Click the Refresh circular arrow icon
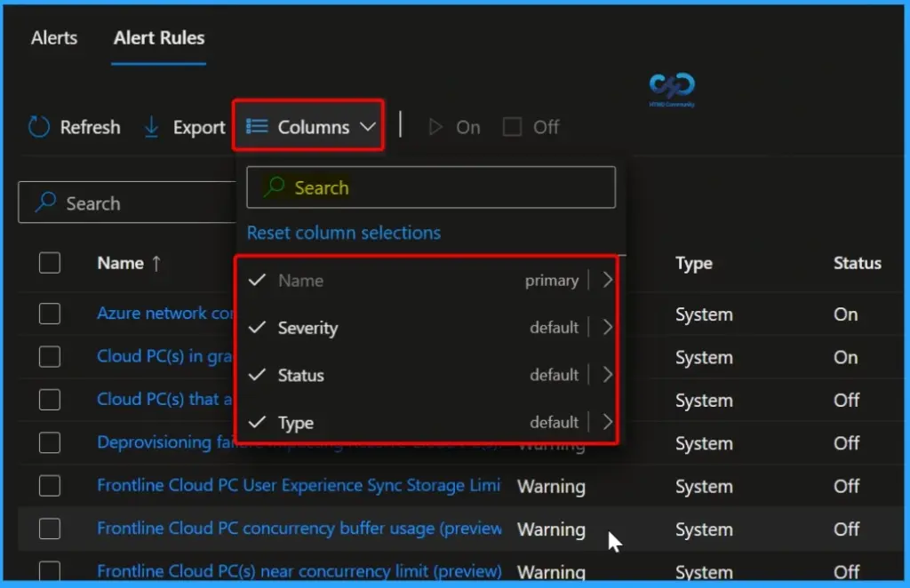 coord(39,127)
